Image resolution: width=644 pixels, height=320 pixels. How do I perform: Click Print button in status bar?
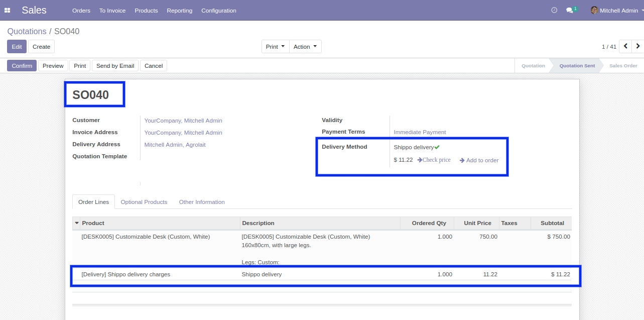tap(80, 66)
